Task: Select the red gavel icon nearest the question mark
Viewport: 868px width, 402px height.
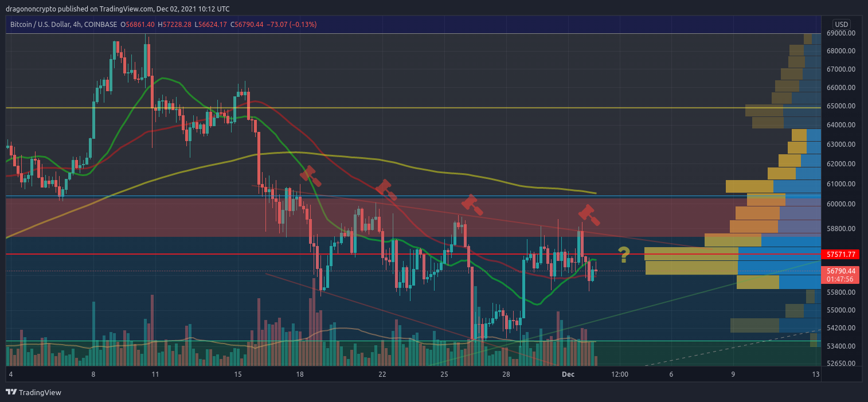Action: (x=589, y=214)
